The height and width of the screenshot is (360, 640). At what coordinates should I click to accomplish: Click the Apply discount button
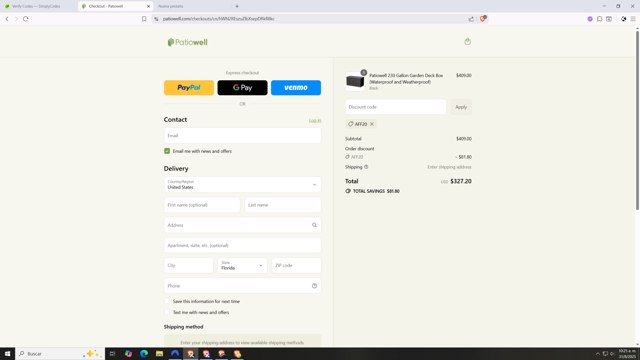point(461,107)
